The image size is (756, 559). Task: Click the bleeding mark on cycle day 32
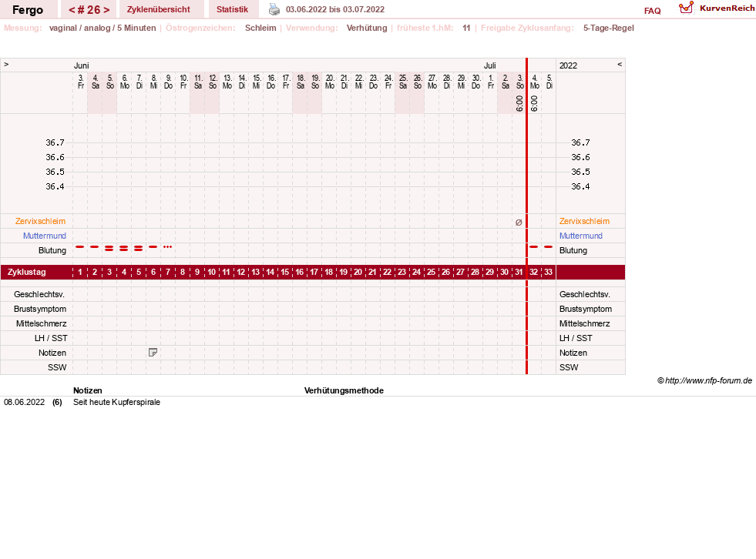point(534,246)
